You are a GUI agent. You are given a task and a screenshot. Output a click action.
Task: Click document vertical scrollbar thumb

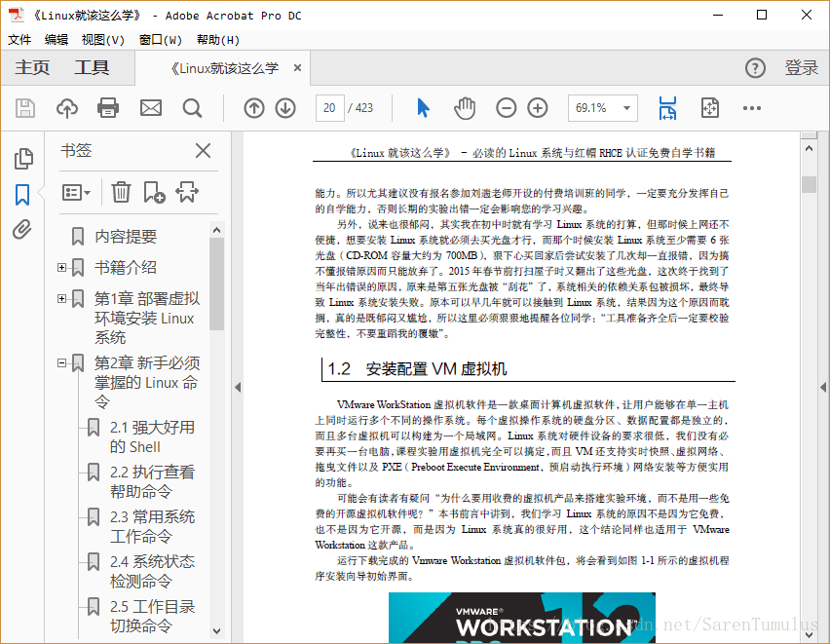[809, 184]
